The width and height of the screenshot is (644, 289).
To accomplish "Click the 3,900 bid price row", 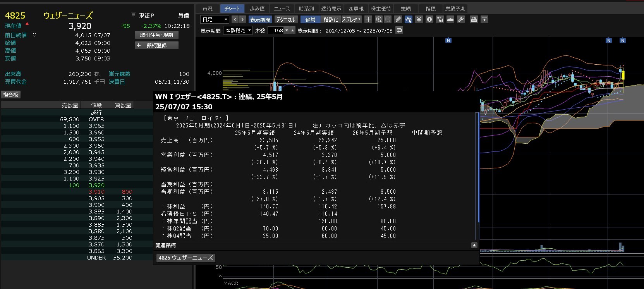I will point(96,205).
